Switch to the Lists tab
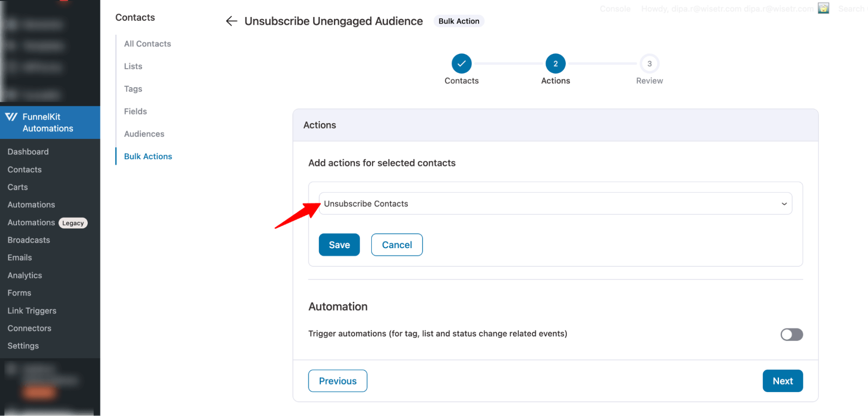This screenshot has height=416, width=868. (x=132, y=66)
